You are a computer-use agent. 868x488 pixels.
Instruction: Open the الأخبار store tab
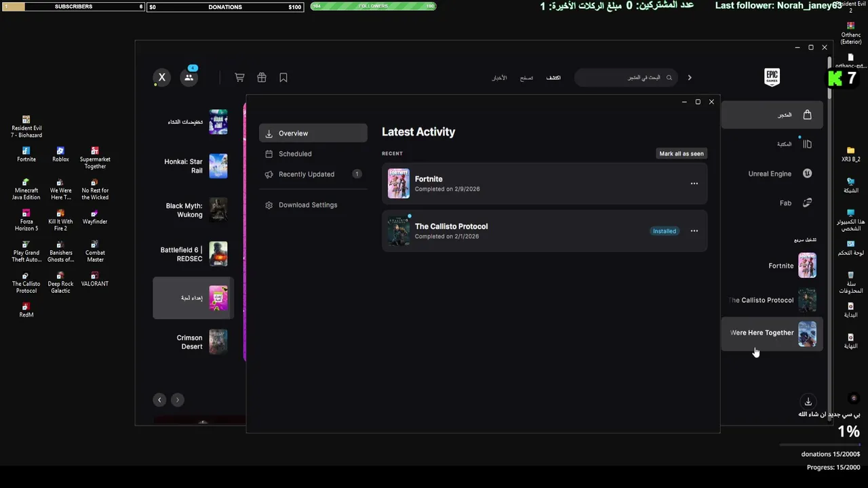click(499, 78)
